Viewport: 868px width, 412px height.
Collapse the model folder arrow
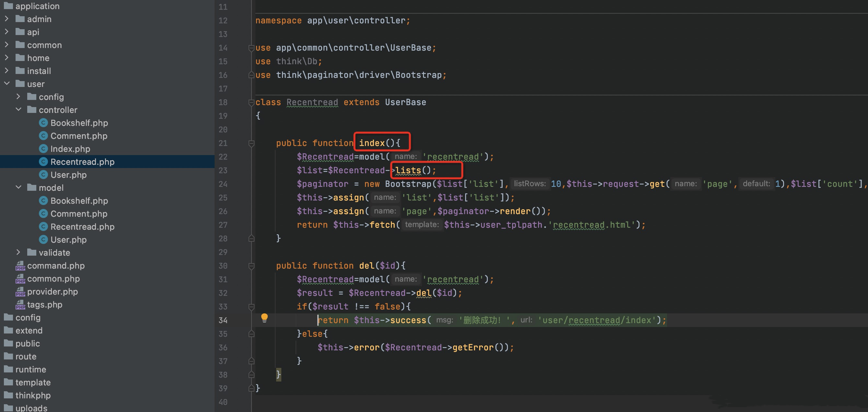pos(18,187)
